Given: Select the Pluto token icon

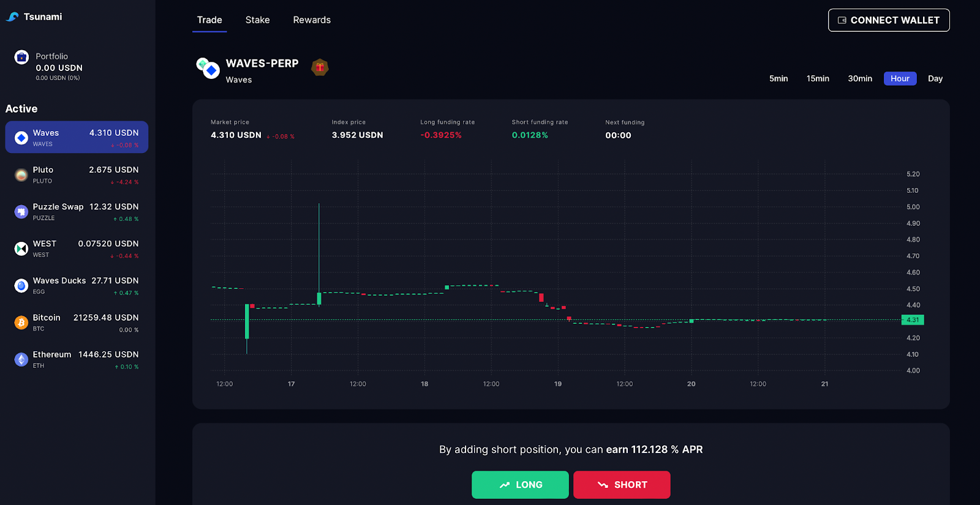Looking at the screenshot, I should point(21,175).
